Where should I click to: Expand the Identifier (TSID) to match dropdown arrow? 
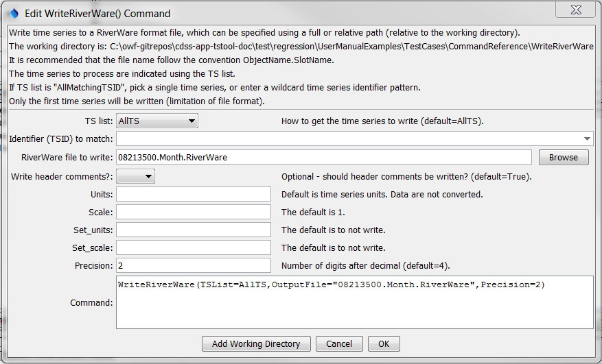click(x=588, y=139)
